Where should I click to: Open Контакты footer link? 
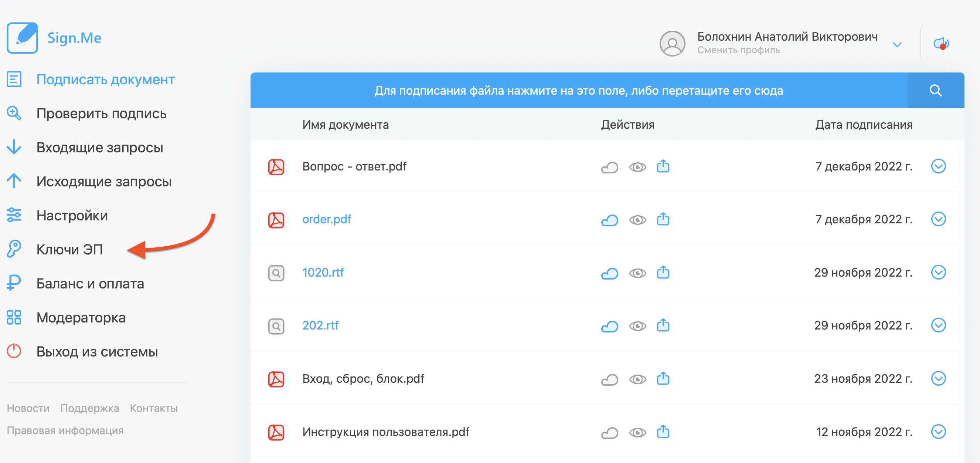pyautogui.click(x=154, y=408)
